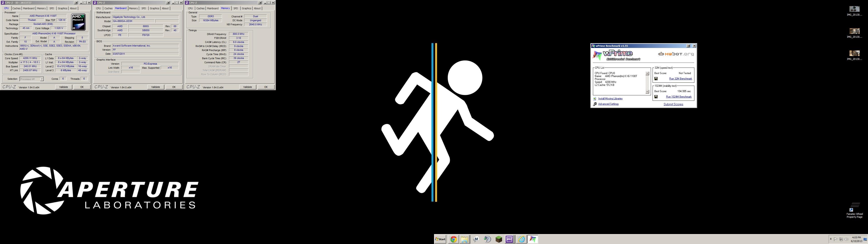Click the wPrime title bar tools button
The height and width of the screenshot is (244, 868).
(x=688, y=46)
